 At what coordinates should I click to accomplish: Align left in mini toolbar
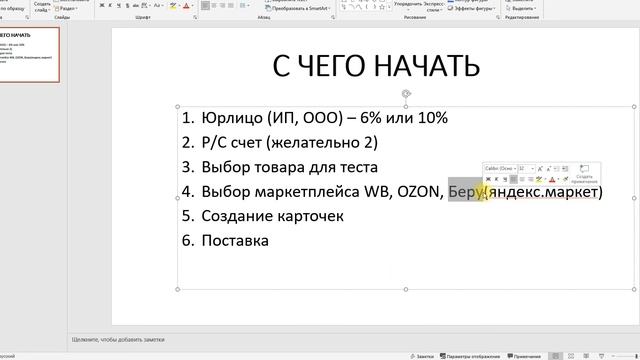tap(513, 179)
